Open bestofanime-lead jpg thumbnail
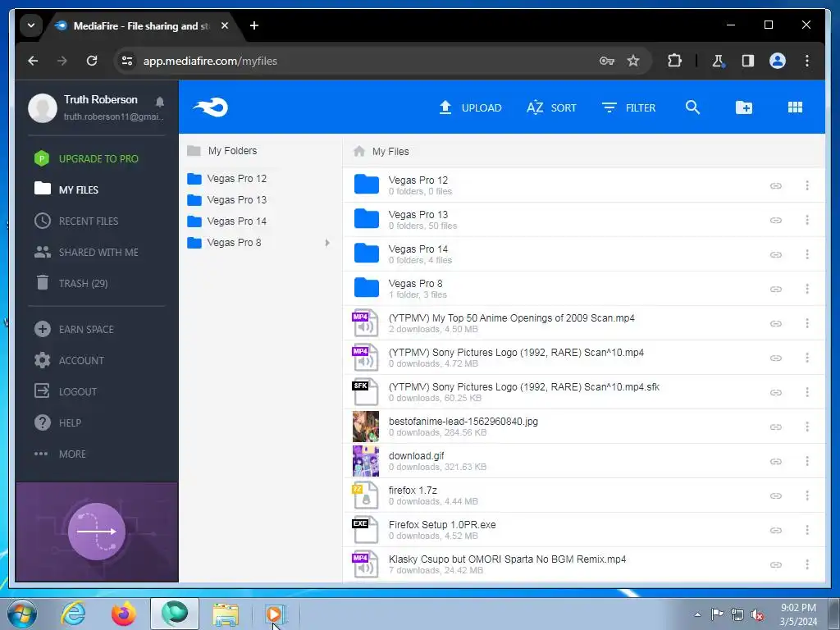The width and height of the screenshot is (840, 630). [x=365, y=427]
